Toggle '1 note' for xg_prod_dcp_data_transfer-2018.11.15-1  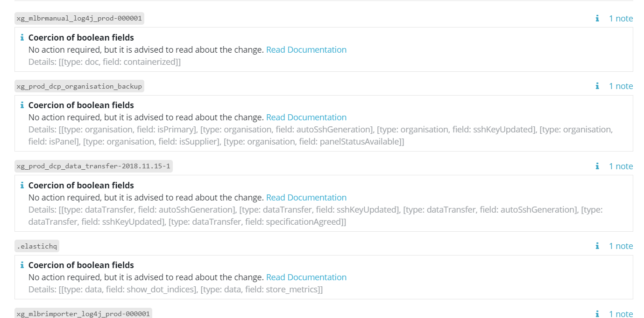[621, 166]
